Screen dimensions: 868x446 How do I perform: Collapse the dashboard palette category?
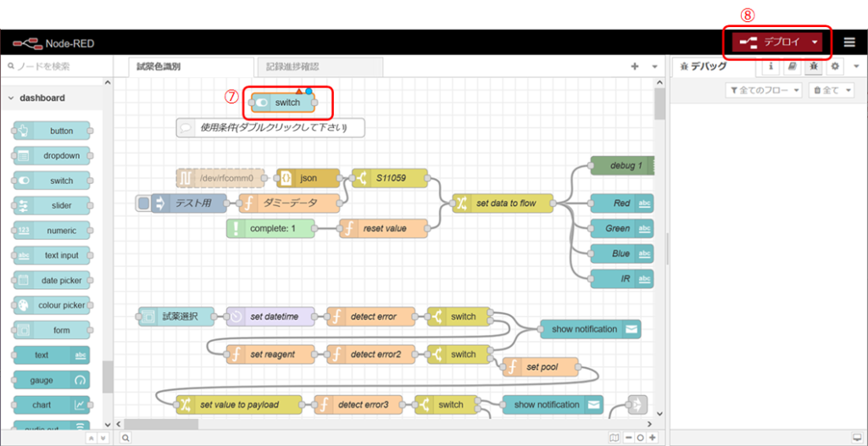11,98
